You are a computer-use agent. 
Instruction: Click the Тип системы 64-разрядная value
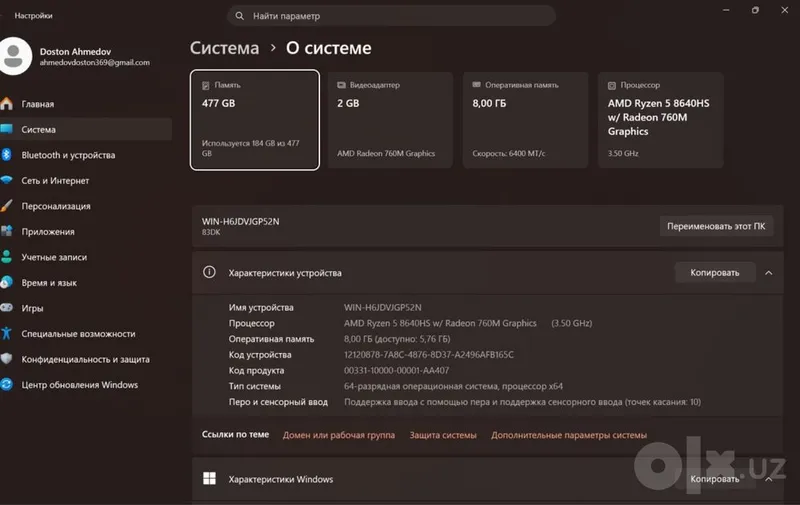[x=454, y=386]
